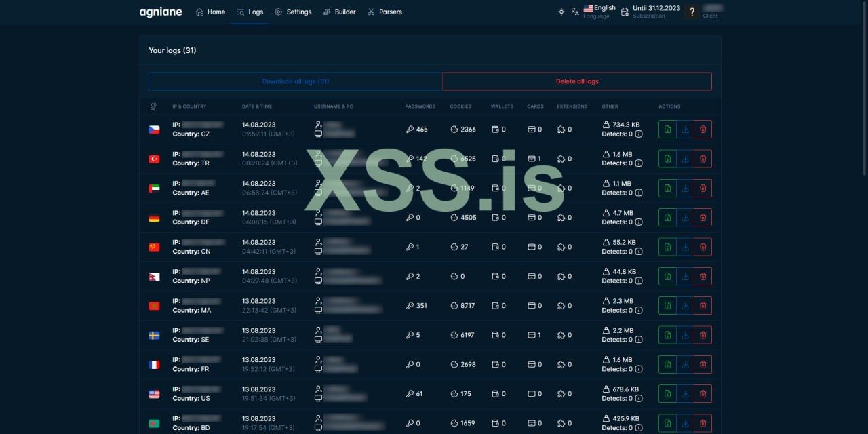Switch to the Logs tab

pyautogui.click(x=250, y=12)
